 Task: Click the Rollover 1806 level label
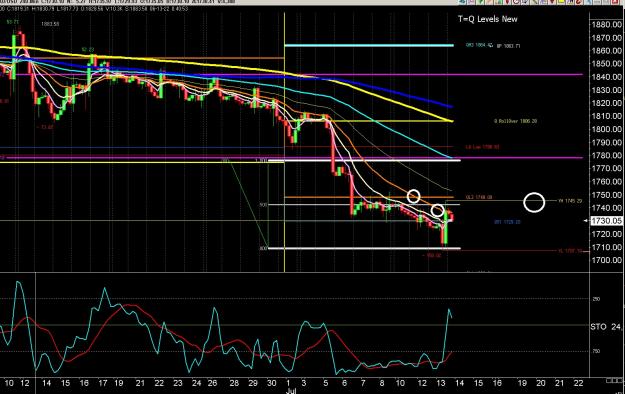(515, 121)
